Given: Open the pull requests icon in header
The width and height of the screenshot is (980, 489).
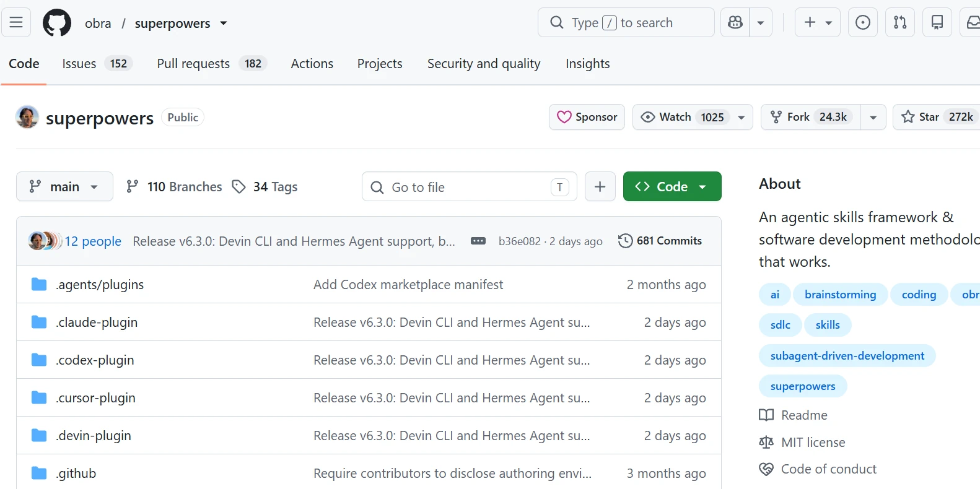Looking at the screenshot, I should tap(900, 23).
